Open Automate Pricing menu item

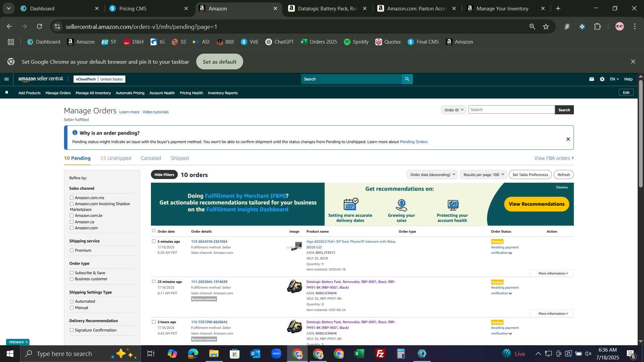tap(130, 93)
